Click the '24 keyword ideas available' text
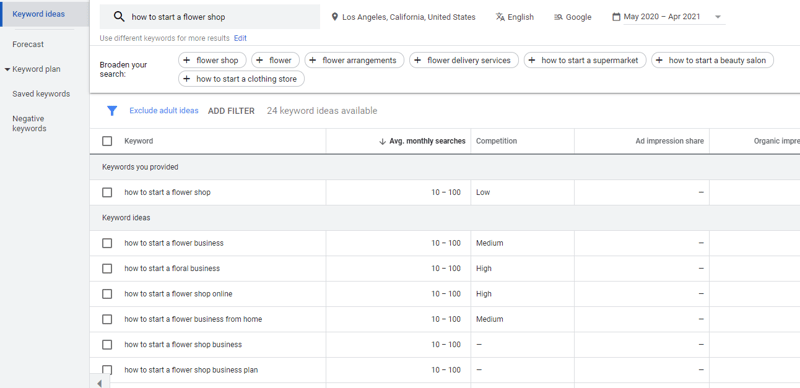The width and height of the screenshot is (800, 388). pyautogui.click(x=322, y=111)
